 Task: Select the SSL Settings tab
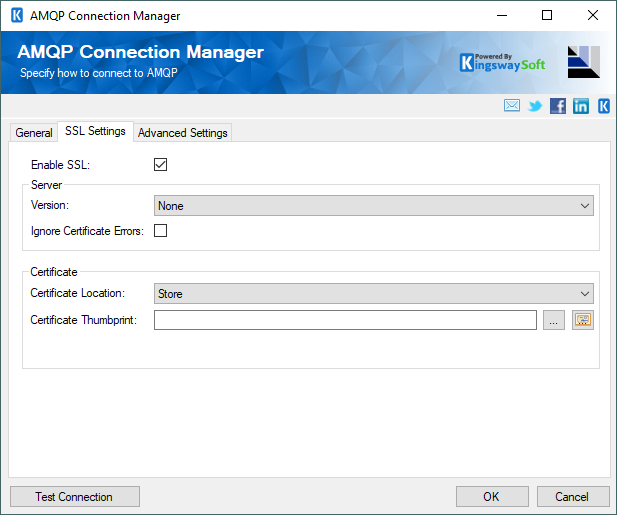[95, 131]
